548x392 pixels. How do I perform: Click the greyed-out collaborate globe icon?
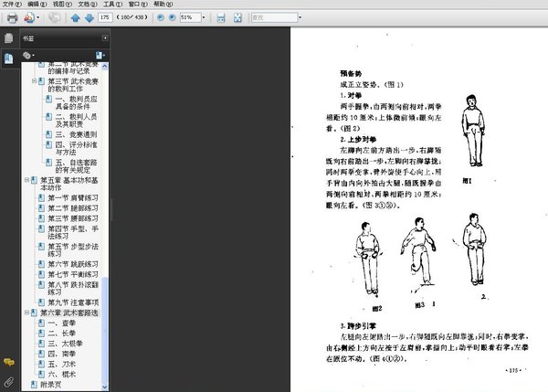pos(54,17)
